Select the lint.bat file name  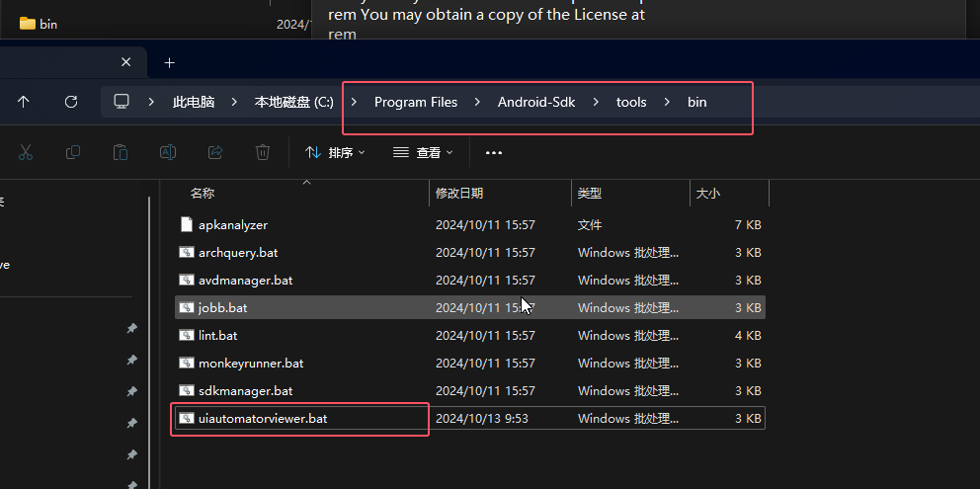tap(218, 335)
